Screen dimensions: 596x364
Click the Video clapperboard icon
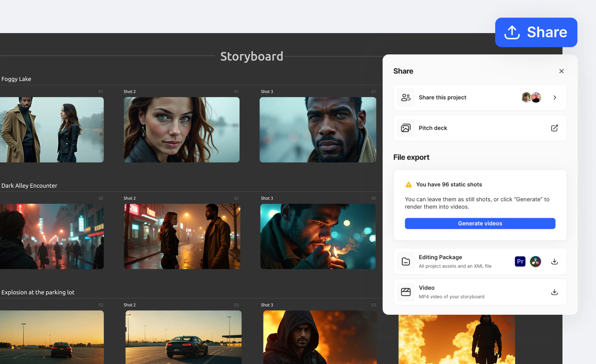click(x=406, y=292)
